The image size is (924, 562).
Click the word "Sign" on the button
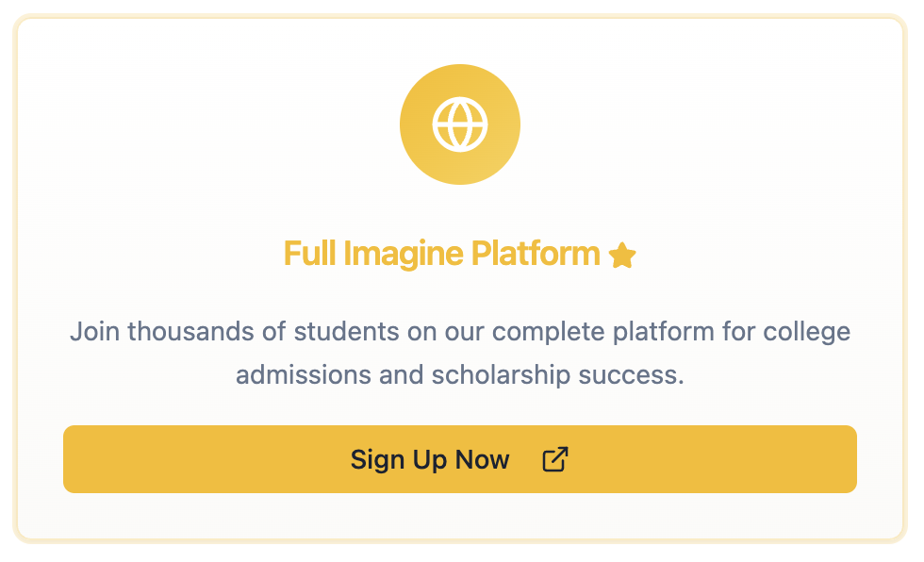[x=377, y=459]
